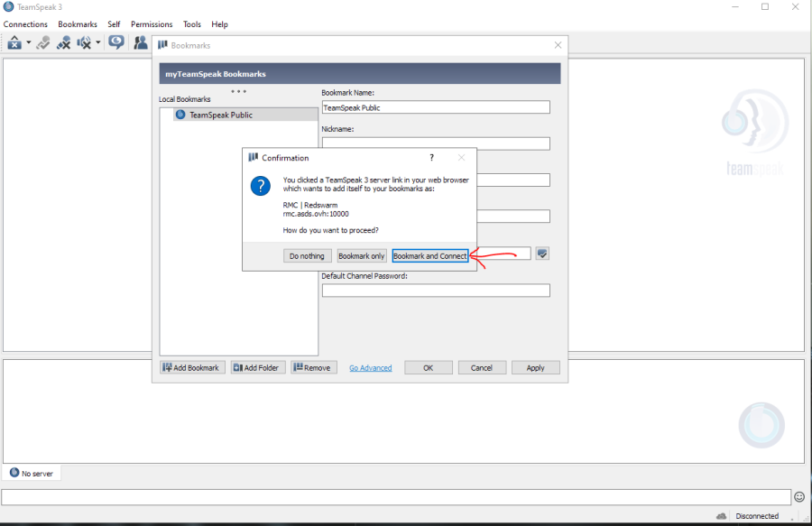Open the Help menu
This screenshot has height=526, width=812.
[219, 24]
